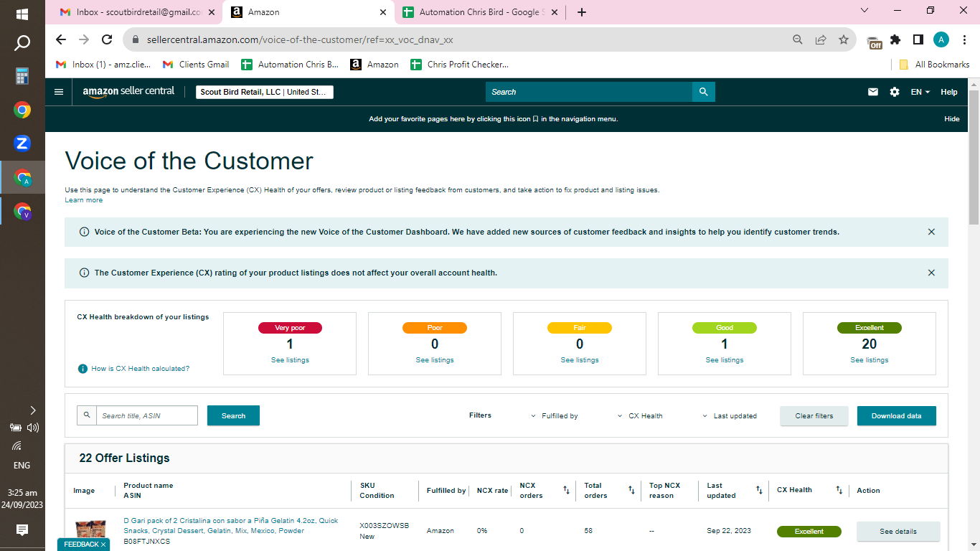Screen dimensions: 980x551
Task: Sort listings by NCX orders column arrows
Action: point(566,491)
